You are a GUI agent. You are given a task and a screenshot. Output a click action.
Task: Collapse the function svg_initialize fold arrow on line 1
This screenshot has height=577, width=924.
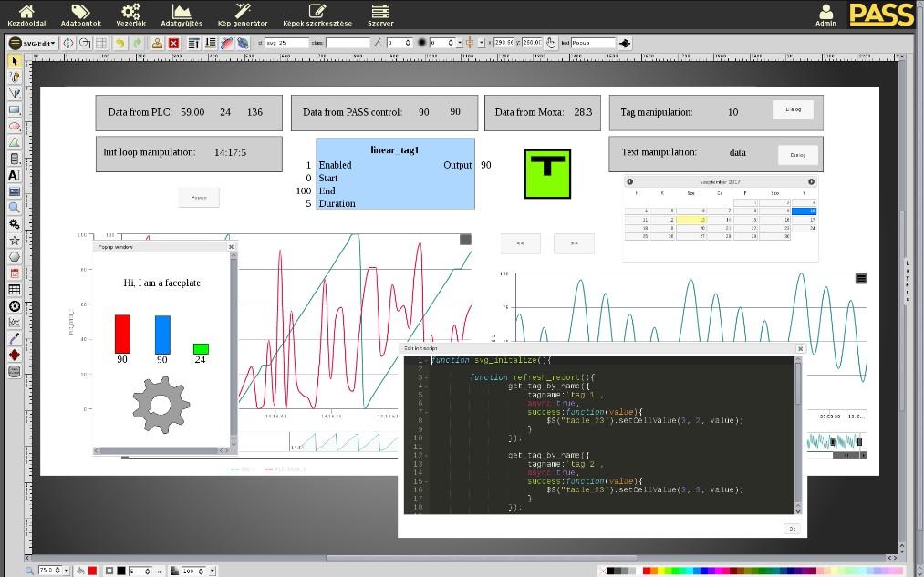tap(427, 360)
